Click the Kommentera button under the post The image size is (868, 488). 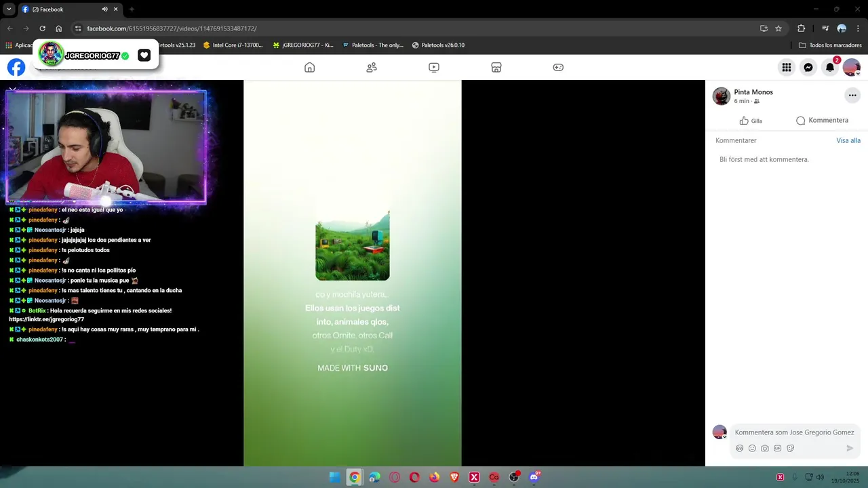pyautogui.click(x=822, y=120)
